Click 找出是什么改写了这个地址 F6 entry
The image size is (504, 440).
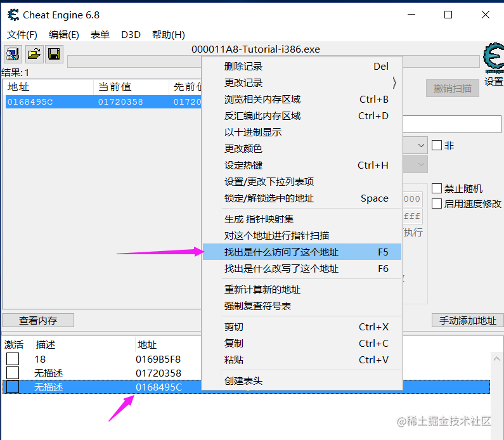[302, 268]
